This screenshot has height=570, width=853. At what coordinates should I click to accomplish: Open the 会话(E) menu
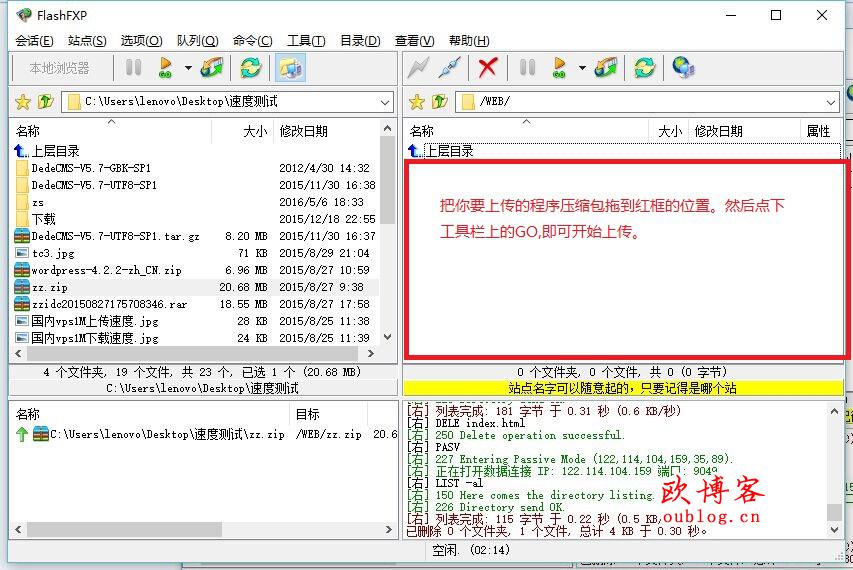[34, 41]
